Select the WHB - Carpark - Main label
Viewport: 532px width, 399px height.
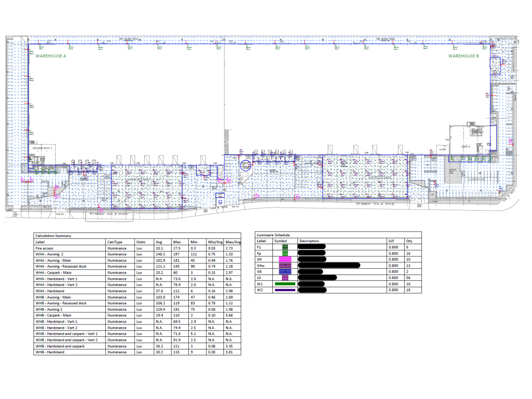pyautogui.click(x=53, y=315)
